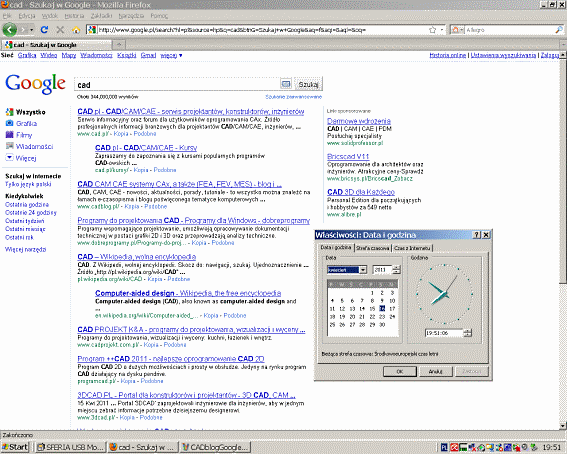The height and width of the screenshot is (454, 567).
Task: Open the CAD.pl - CAD/CAM/CAE result link
Action: tap(191, 111)
